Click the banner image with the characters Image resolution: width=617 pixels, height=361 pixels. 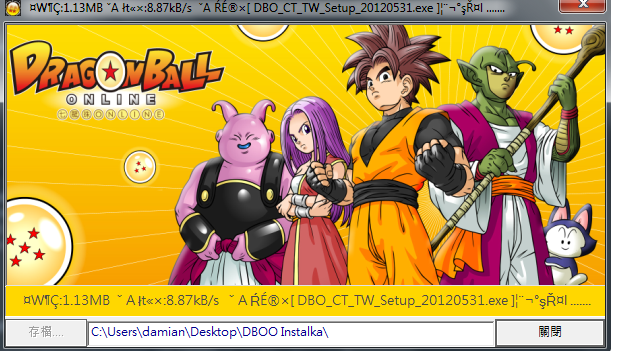305,155
